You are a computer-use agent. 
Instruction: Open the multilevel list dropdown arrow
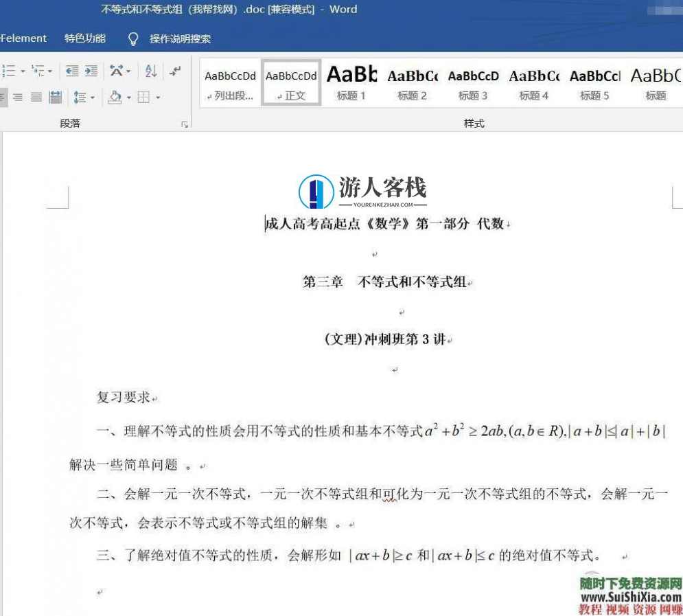tap(49, 70)
